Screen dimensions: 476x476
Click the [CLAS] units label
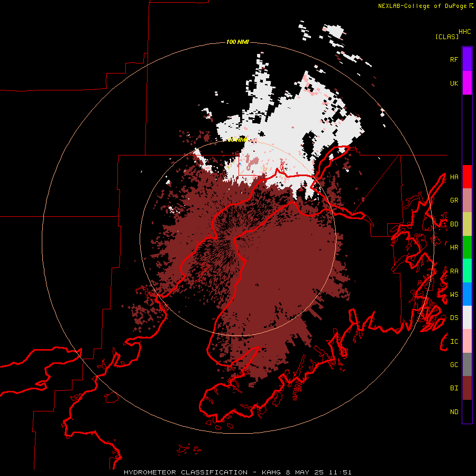point(447,36)
